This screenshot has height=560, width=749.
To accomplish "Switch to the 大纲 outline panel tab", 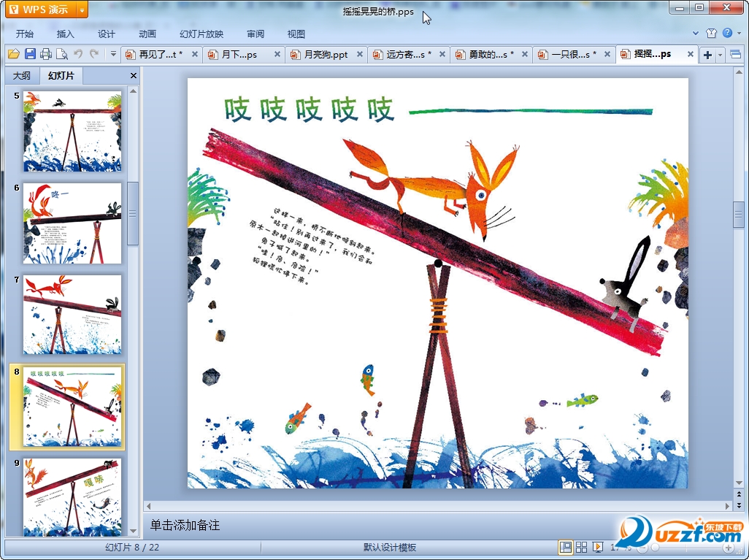I will coord(21,75).
